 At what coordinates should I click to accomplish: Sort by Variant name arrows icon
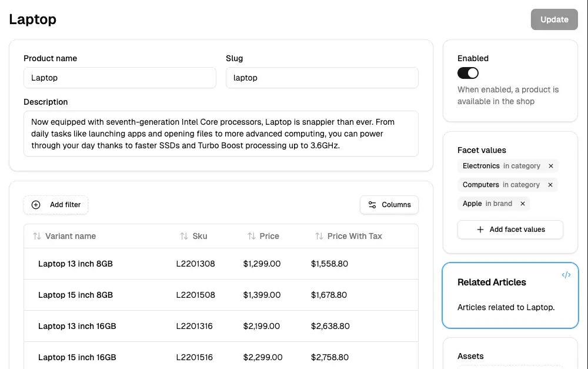37,236
